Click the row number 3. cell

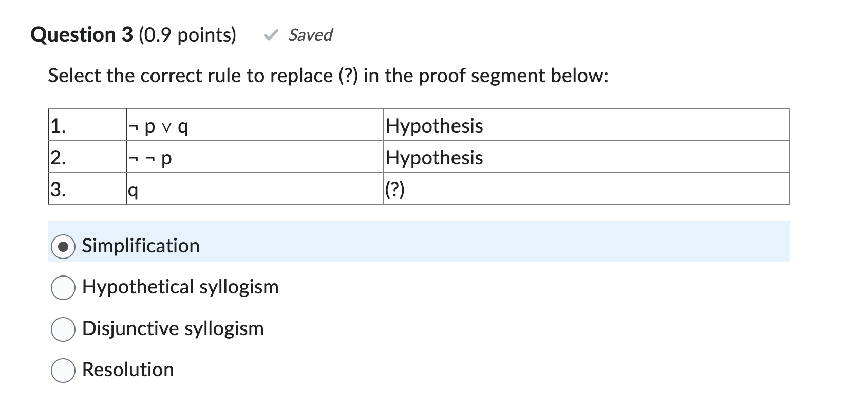(x=87, y=189)
